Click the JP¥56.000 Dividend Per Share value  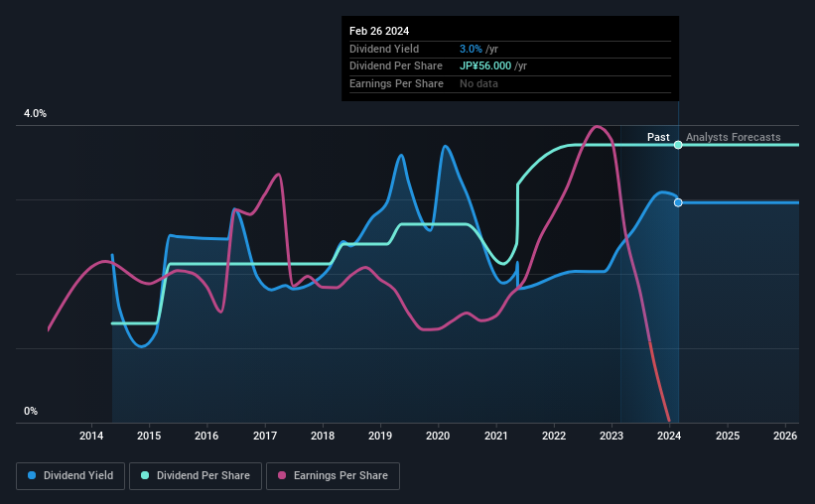tap(485, 66)
